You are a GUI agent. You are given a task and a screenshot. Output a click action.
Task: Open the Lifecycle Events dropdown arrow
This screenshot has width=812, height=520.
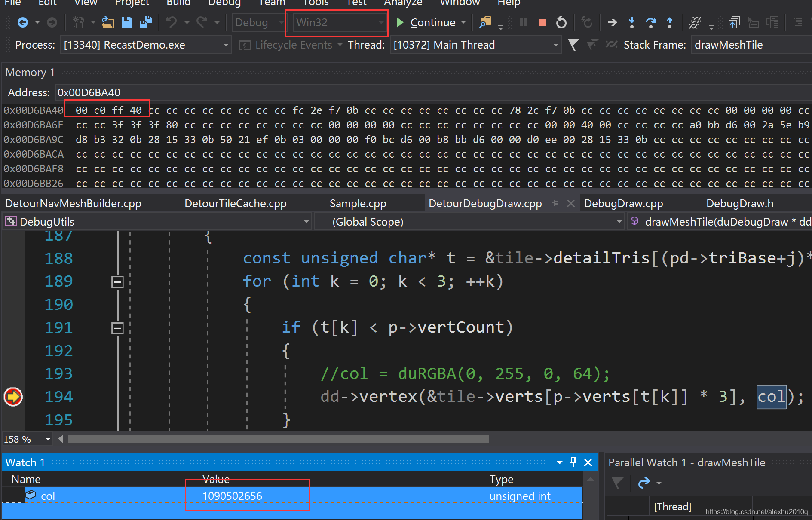(x=340, y=45)
